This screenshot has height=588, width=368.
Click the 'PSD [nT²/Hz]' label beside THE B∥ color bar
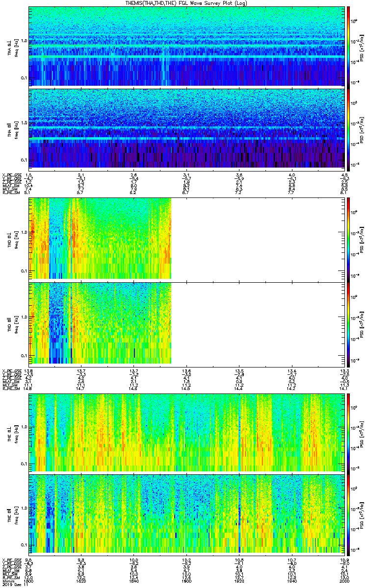pos(362,514)
